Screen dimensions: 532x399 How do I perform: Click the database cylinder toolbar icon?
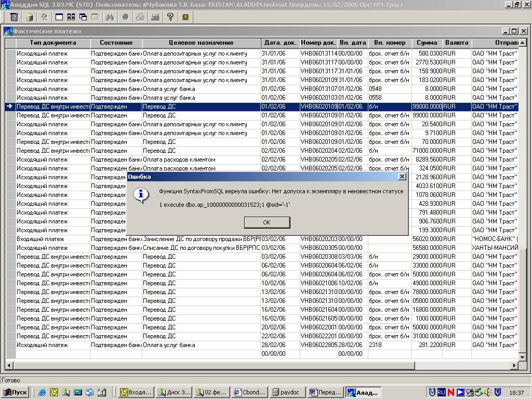point(29,17)
